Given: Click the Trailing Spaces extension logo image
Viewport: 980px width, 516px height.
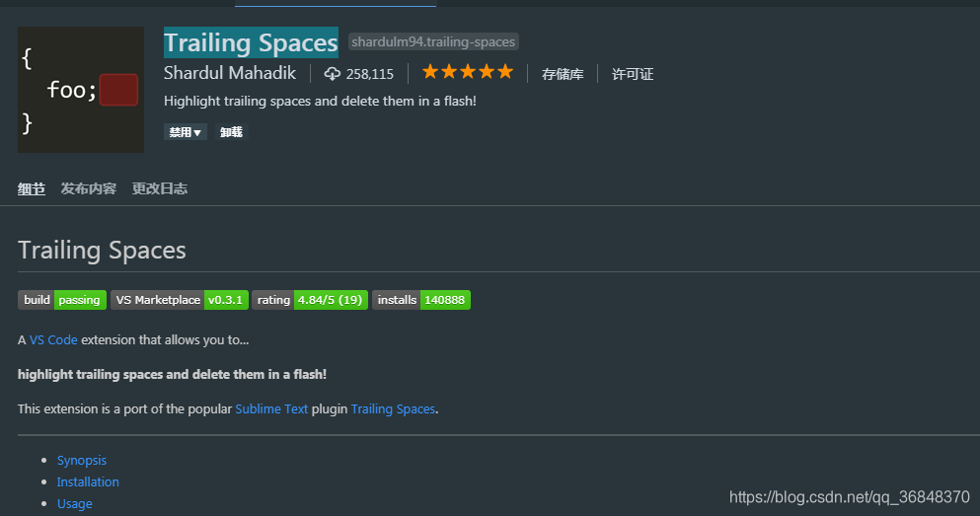Looking at the screenshot, I should click(x=81, y=90).
